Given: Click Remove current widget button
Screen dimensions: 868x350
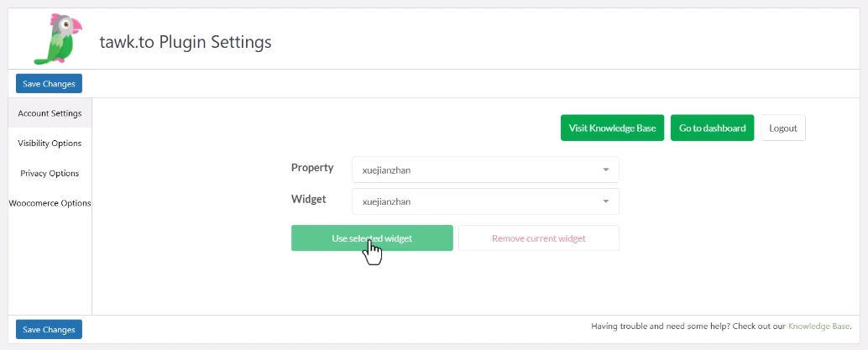Looking at the screenshot, I should (x=539, y=238).
